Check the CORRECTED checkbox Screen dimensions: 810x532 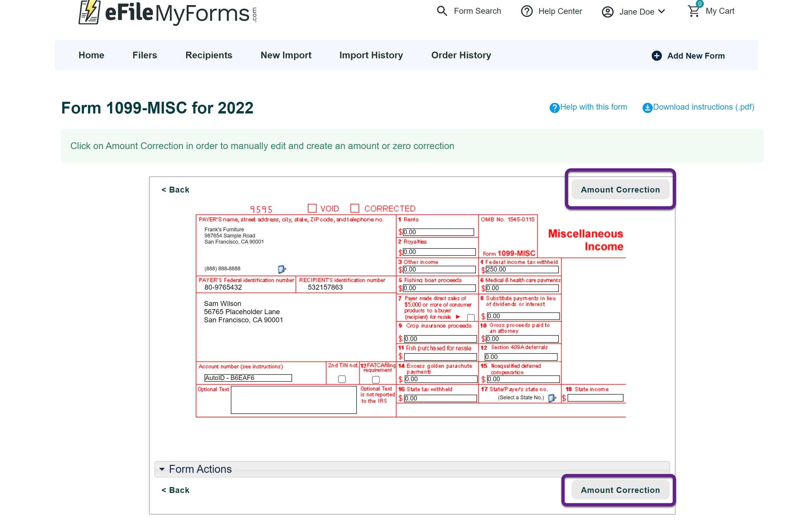coord(355,208)
